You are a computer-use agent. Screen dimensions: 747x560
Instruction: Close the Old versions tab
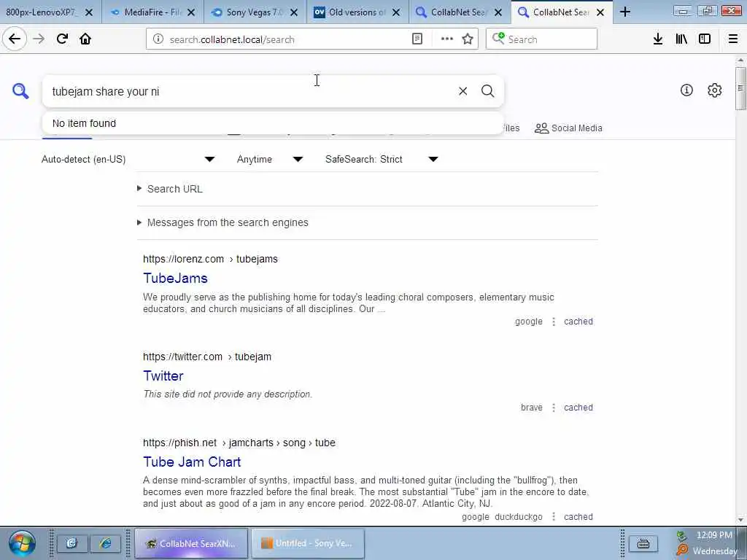pos(396,12)
